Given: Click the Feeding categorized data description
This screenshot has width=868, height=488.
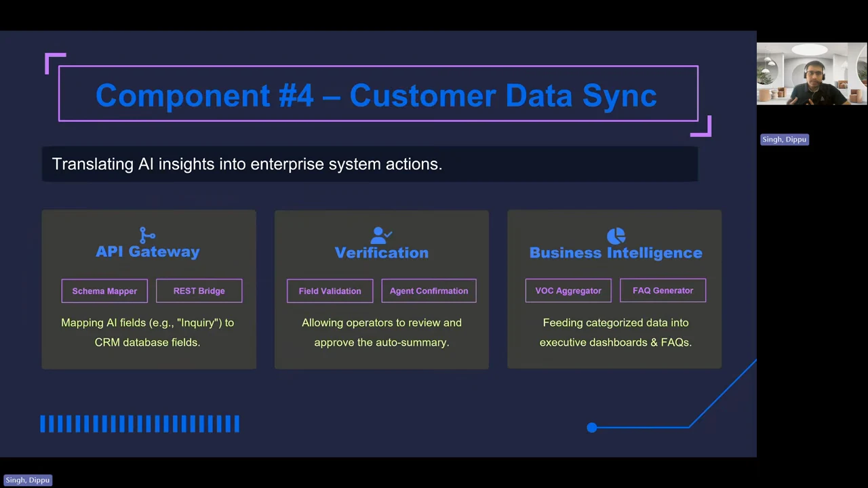Looking at the screenshot, I should 616,332.
